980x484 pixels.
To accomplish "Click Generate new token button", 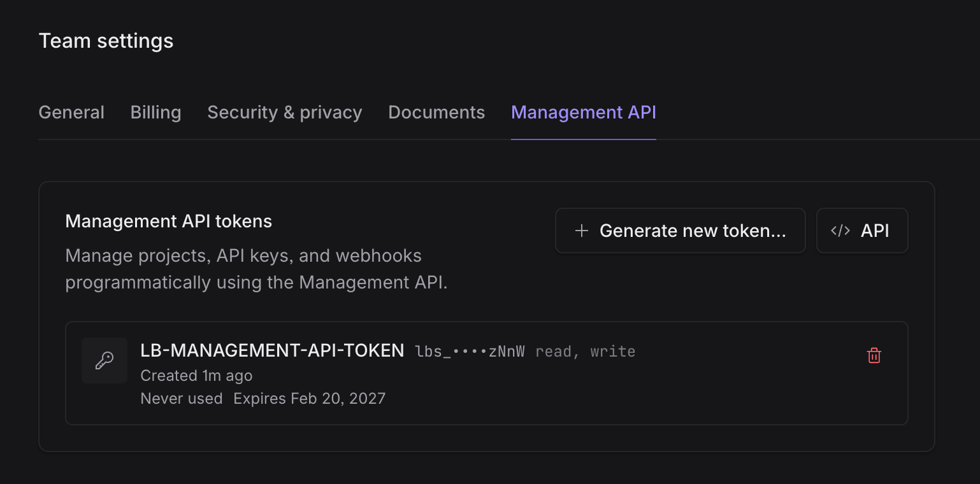I will coord(680,231).
